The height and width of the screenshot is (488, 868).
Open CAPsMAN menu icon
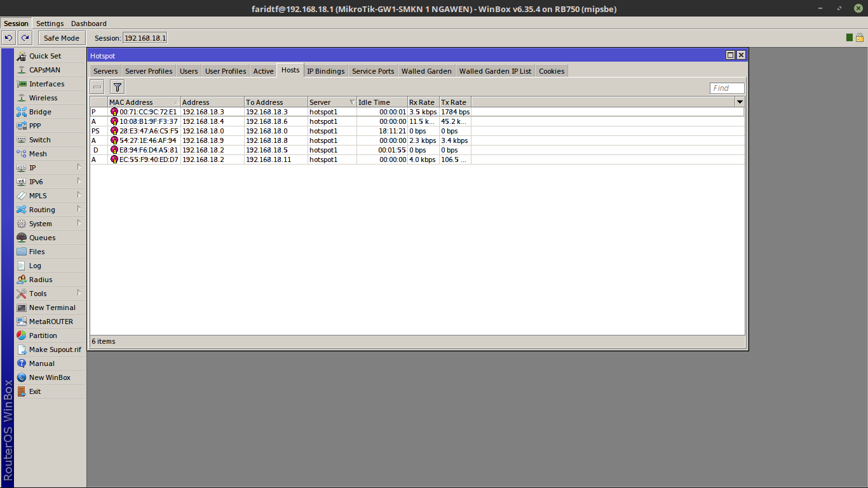(22, 70)
